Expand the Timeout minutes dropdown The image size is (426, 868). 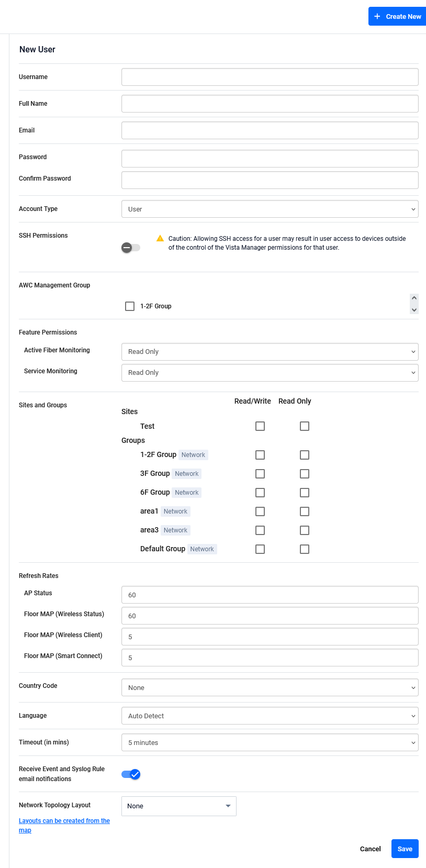point(270,742)
